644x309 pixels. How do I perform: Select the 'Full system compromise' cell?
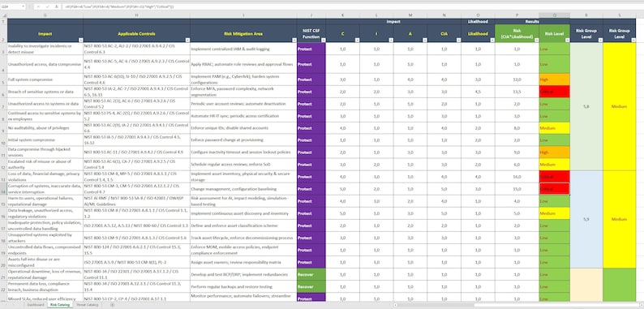click(45, 79)
